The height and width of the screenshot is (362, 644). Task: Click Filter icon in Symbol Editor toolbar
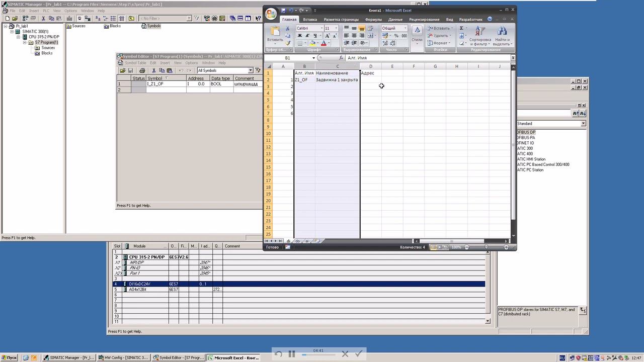[x=258, y=70]
